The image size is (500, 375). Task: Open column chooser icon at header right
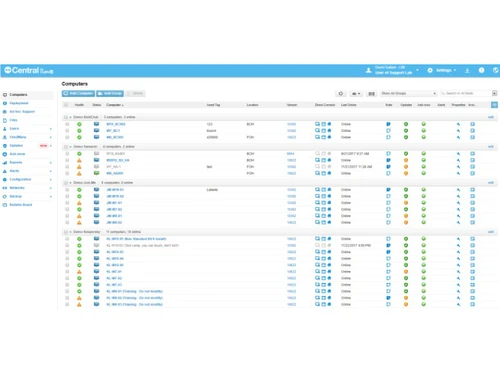(494, 105)
